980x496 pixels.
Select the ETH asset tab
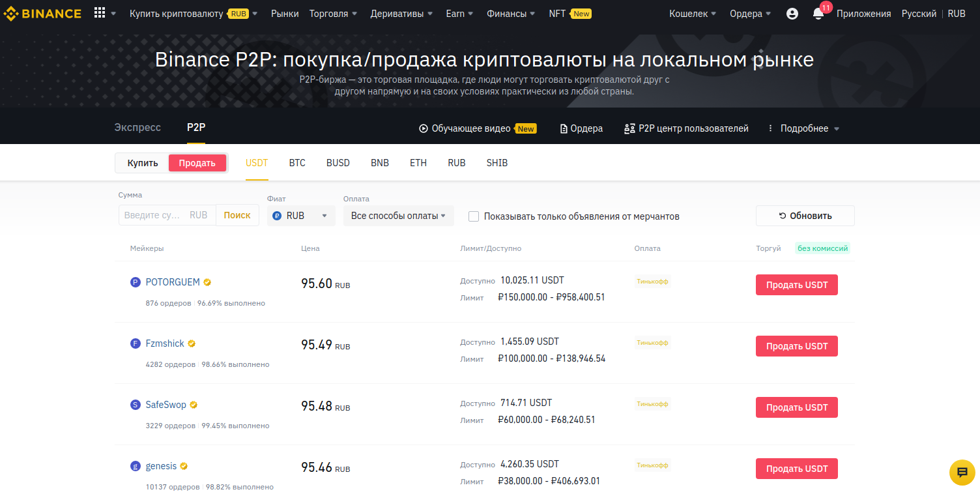click(418, 163)
